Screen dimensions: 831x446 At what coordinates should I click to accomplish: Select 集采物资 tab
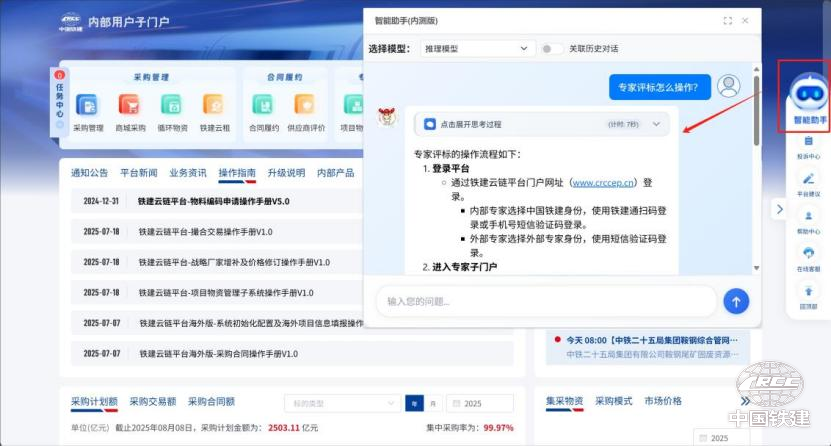point(564,401)
